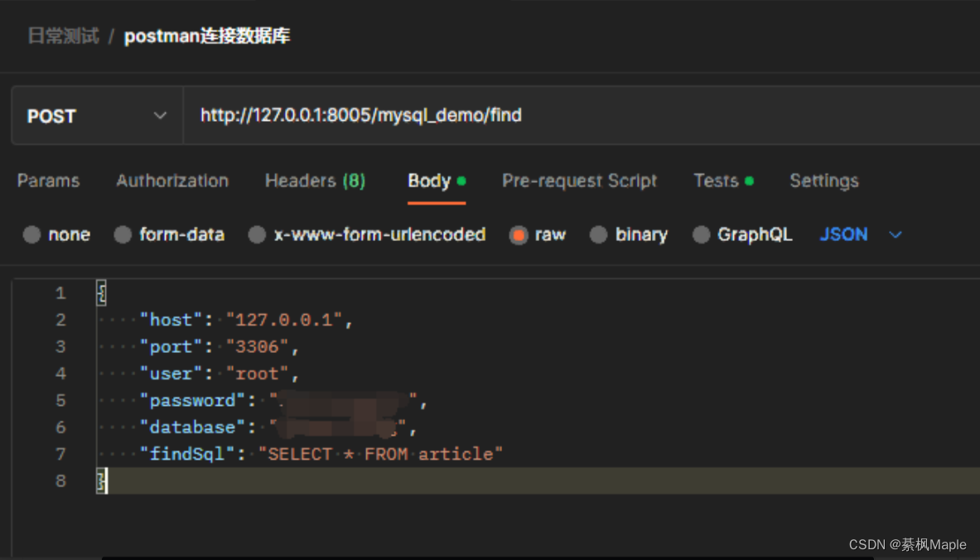Click the 日常测试 collection breadcrumb

pyautogui.click(x=63, y=36)
